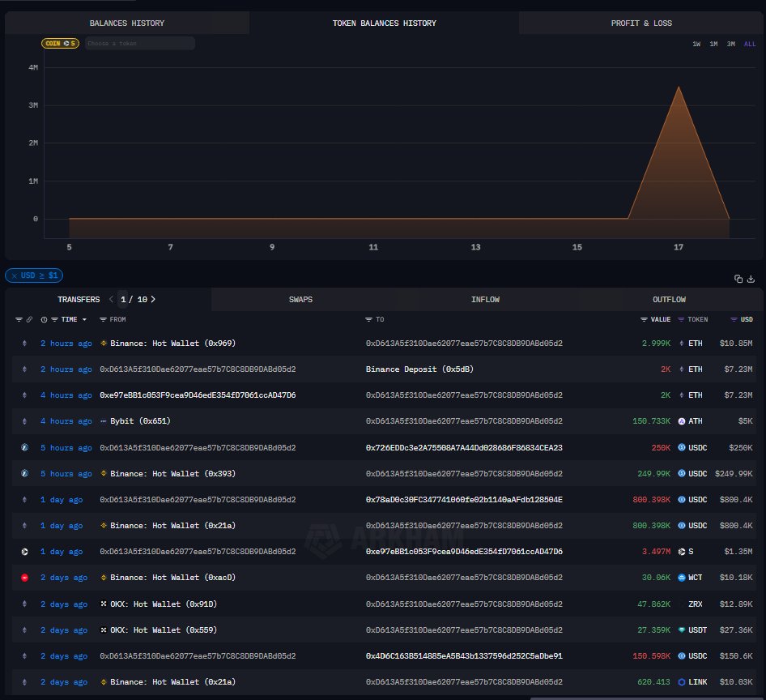This screenshot has width=766, height=700.
Task: Click the OKX logo beside Hot Wallet (0x91D)
Action: (x=104, y=604)
